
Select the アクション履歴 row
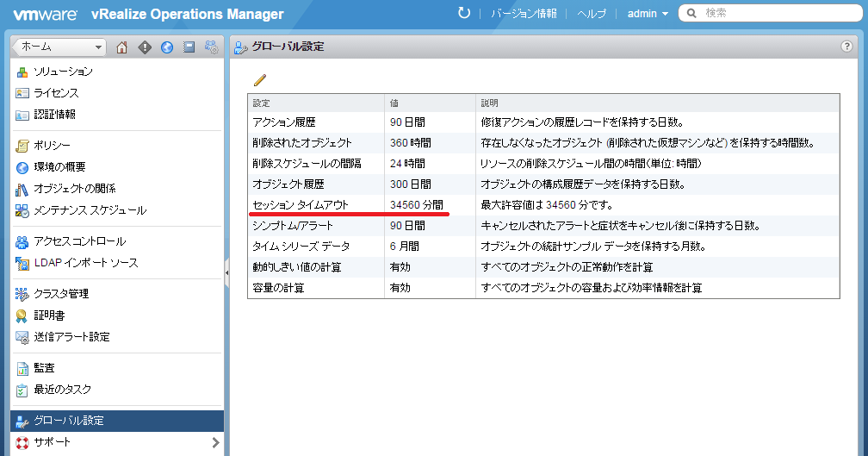pos(543,122)
